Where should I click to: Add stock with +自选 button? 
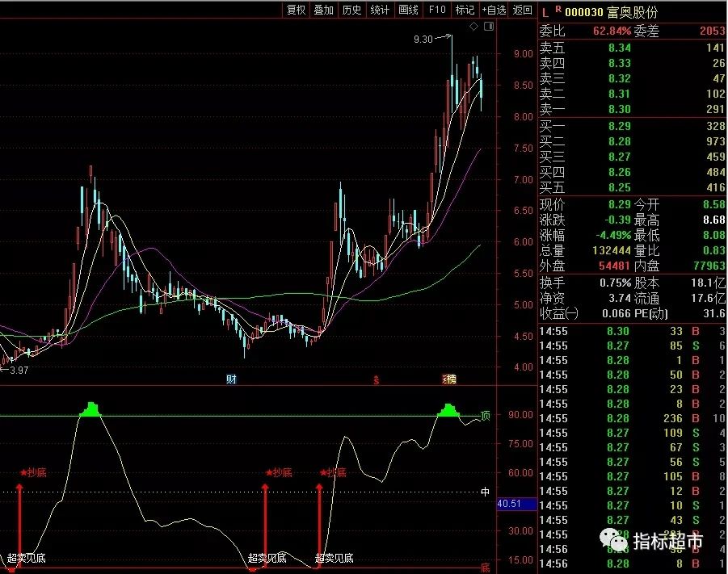coord(494,10)
